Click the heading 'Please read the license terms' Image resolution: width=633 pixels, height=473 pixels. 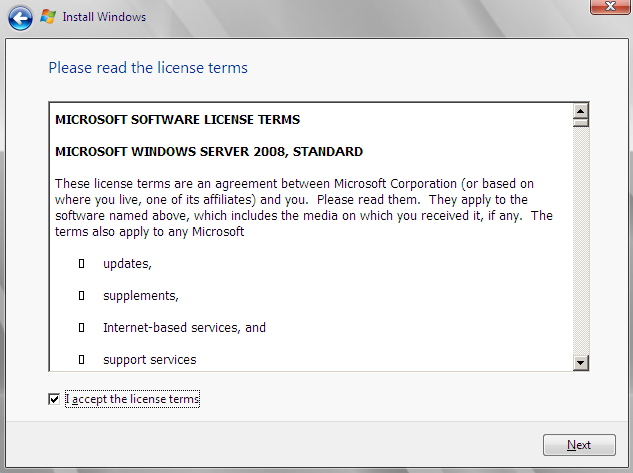148,68
